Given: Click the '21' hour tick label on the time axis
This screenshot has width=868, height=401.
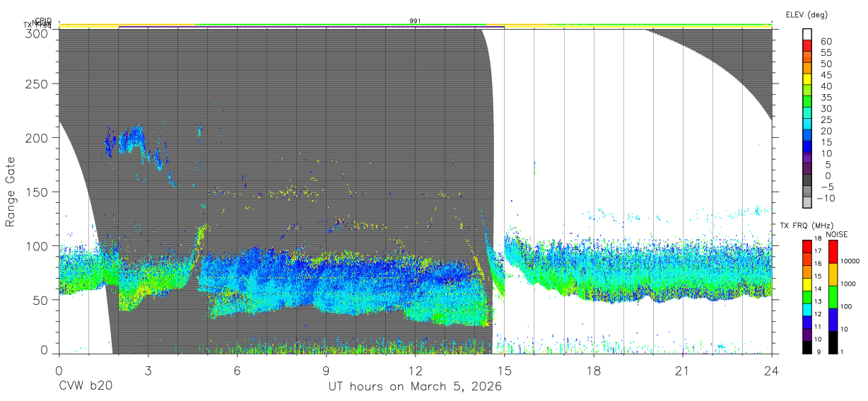Looking at the screenshot, I should 683,371.
